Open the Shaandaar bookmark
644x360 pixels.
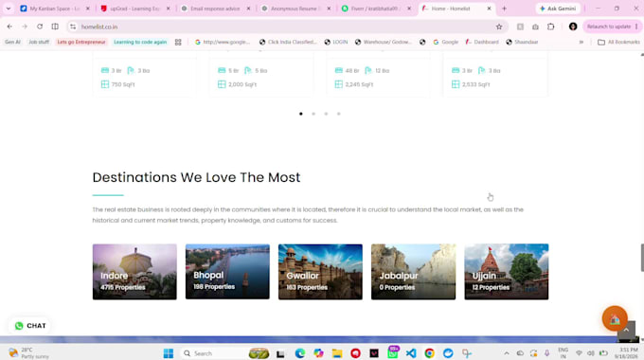522,42
